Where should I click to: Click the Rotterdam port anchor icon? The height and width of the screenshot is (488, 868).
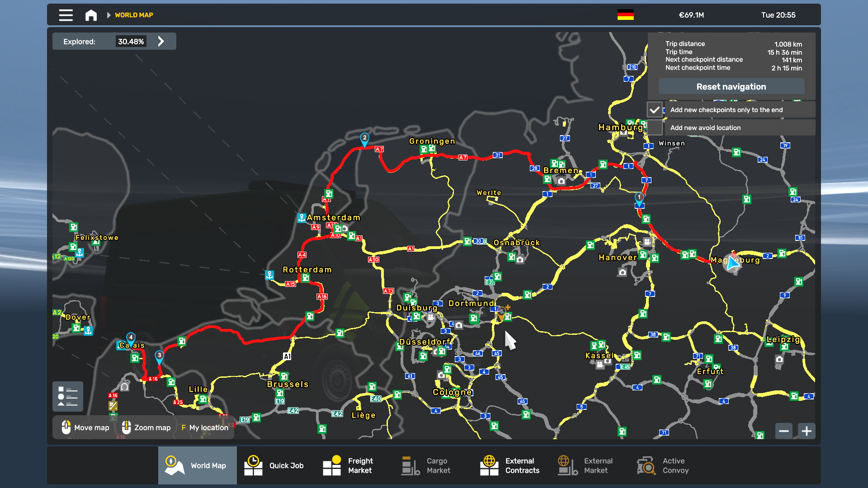269,275
